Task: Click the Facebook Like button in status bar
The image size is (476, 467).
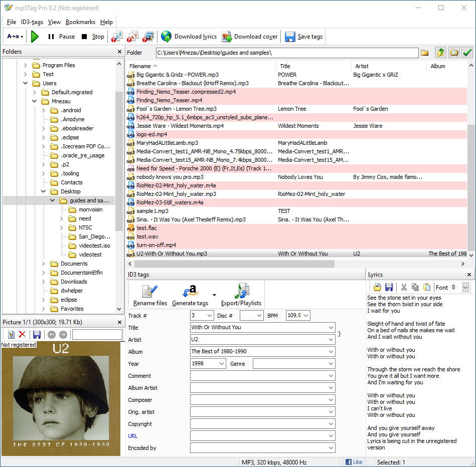Action: click(354, 462)
